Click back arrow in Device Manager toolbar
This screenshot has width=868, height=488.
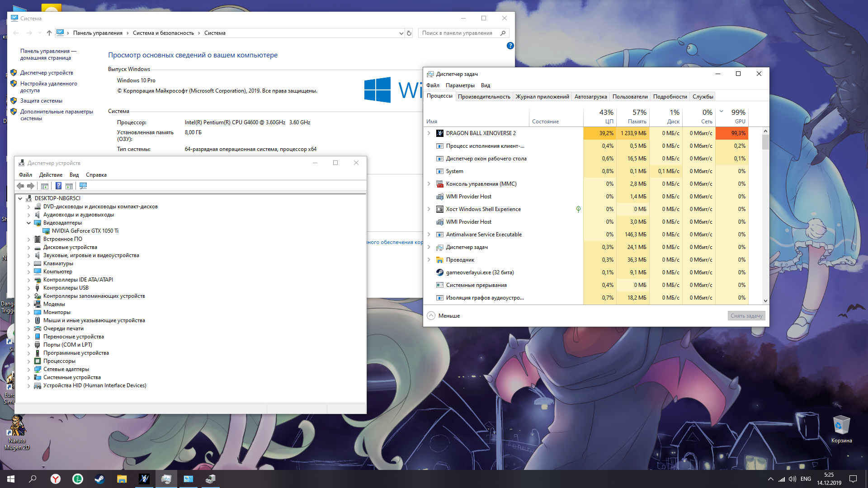(20, 186)
